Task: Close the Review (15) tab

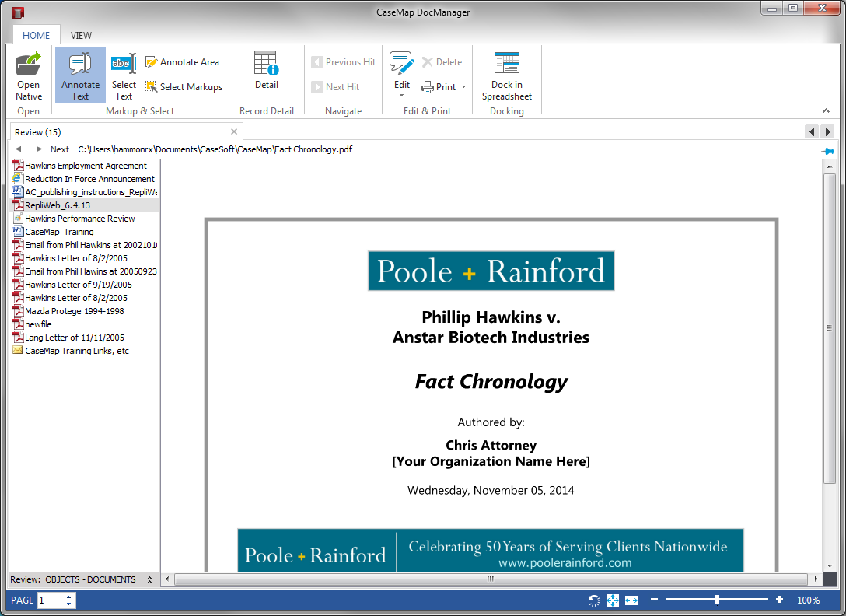Action: pyautogui.click(x=233, y=131)
